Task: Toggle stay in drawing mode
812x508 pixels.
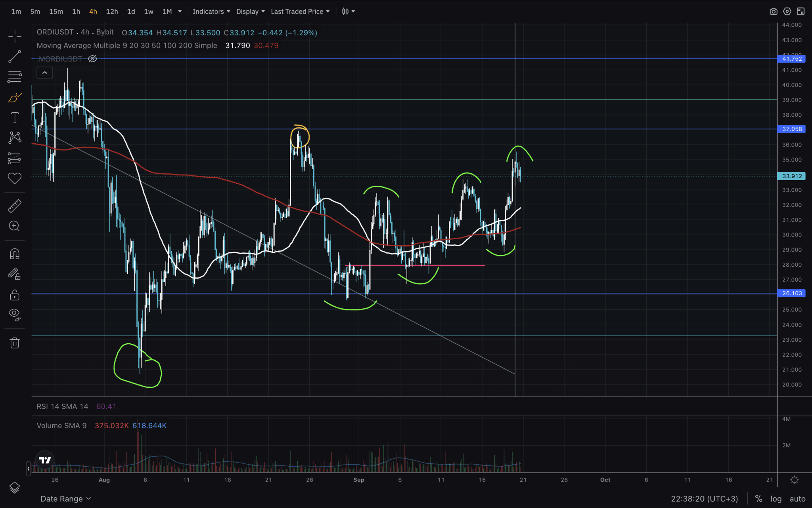Action: [x=15, y=274]
